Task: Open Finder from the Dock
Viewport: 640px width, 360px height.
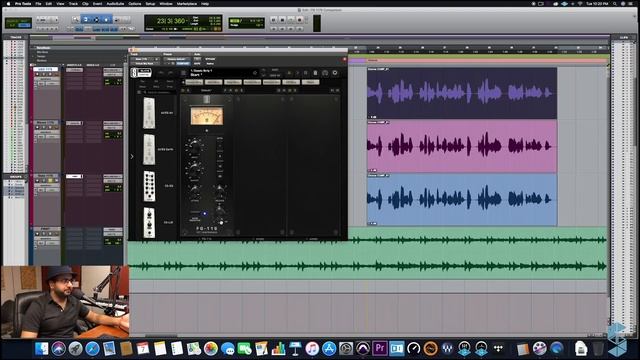Action: click(x=41, y=349)
